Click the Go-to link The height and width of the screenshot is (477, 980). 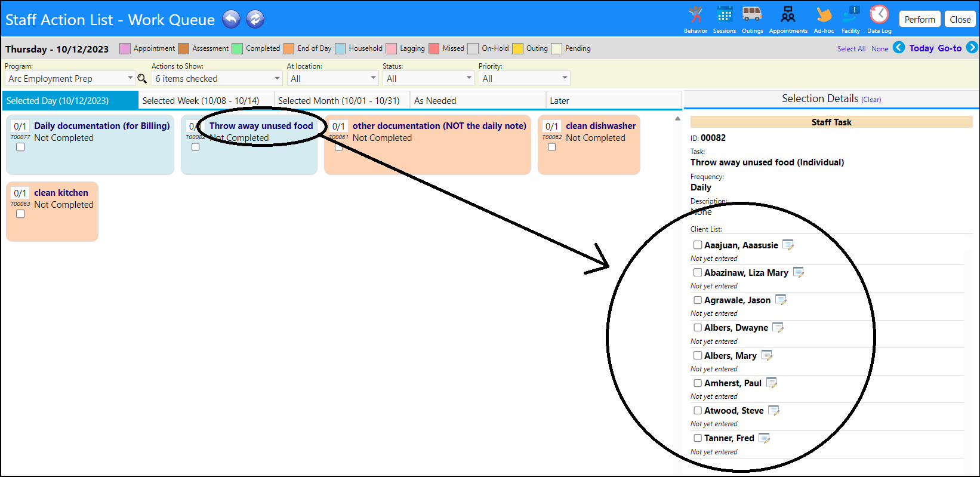(x=950, y=48)
